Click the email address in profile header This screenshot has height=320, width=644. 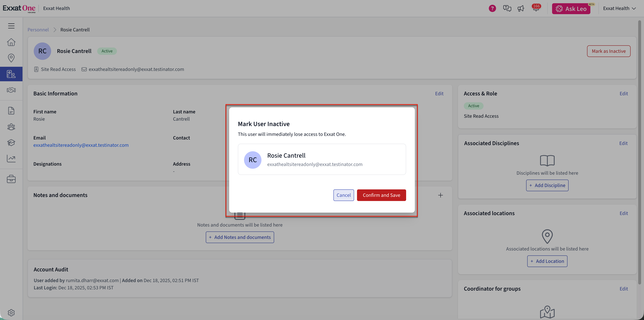coord(136,69)
